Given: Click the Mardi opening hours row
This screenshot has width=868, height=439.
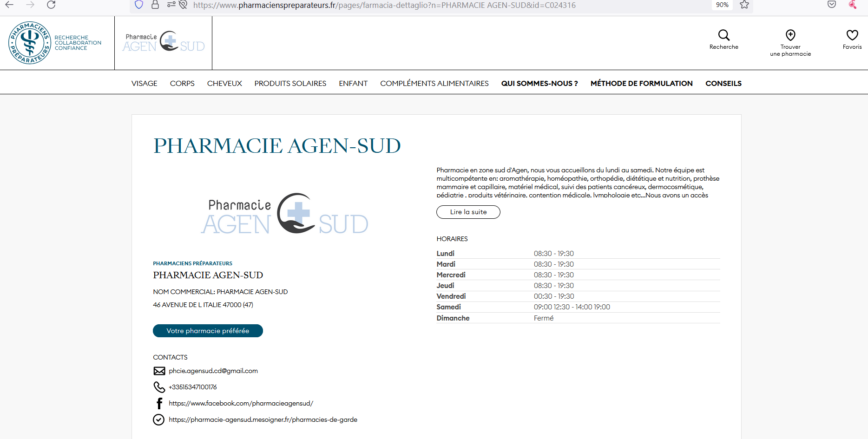Looking at the screenshot, I should tap(578, 264).
